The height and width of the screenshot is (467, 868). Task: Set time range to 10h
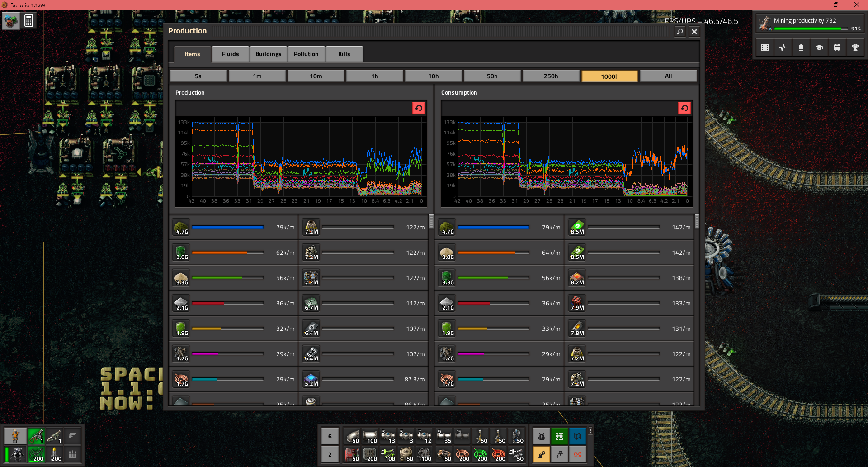click(434, 76)
